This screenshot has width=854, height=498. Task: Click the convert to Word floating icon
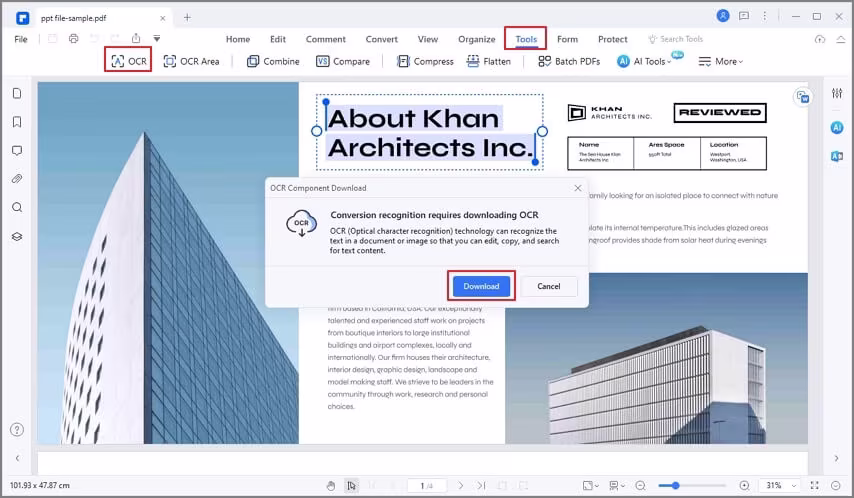802,97
